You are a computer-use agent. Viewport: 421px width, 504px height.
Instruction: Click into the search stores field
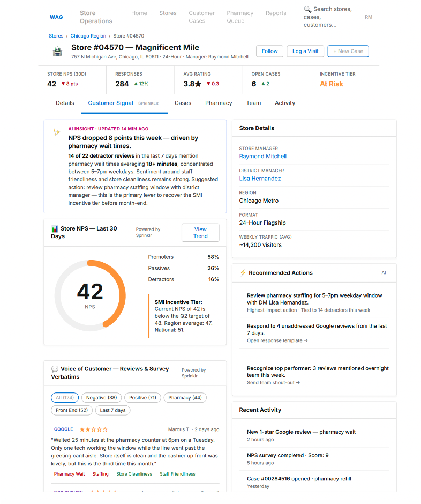(328, 17)
